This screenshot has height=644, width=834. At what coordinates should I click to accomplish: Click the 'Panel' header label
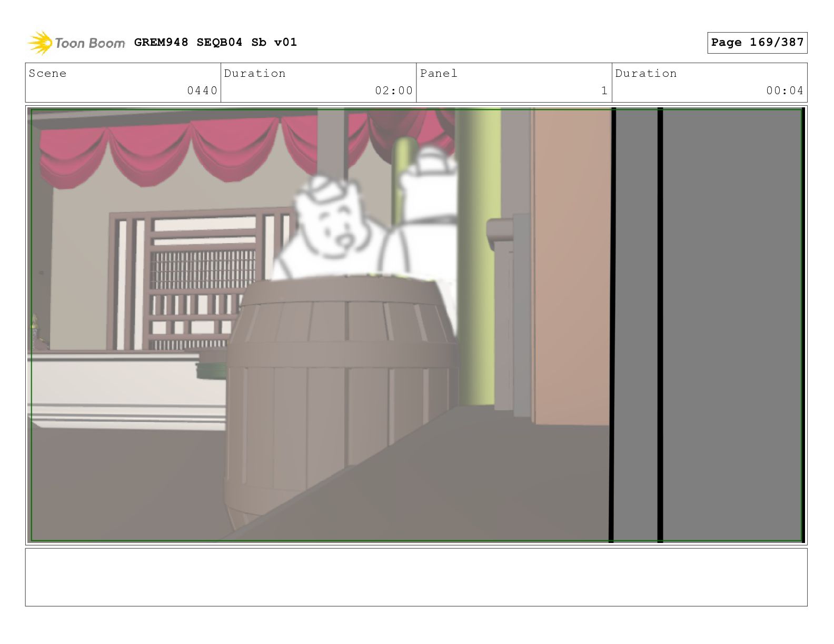coord(439,74)
